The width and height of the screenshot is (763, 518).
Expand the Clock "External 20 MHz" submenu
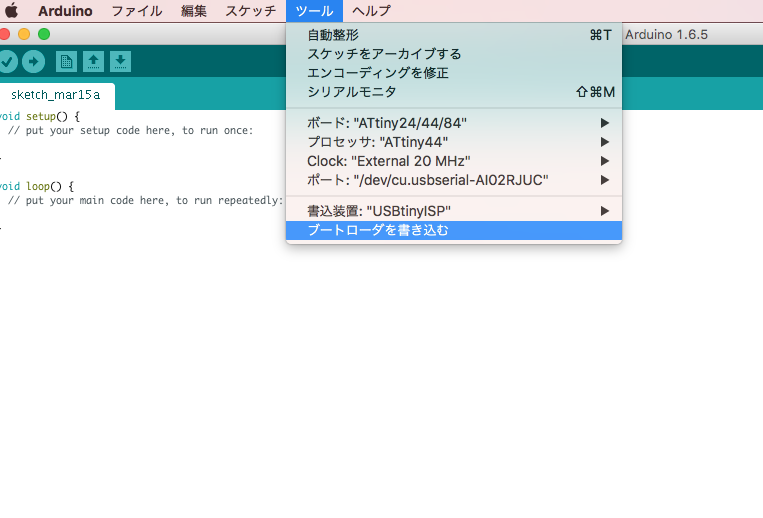pyautogui.click(x=454, y=161)
